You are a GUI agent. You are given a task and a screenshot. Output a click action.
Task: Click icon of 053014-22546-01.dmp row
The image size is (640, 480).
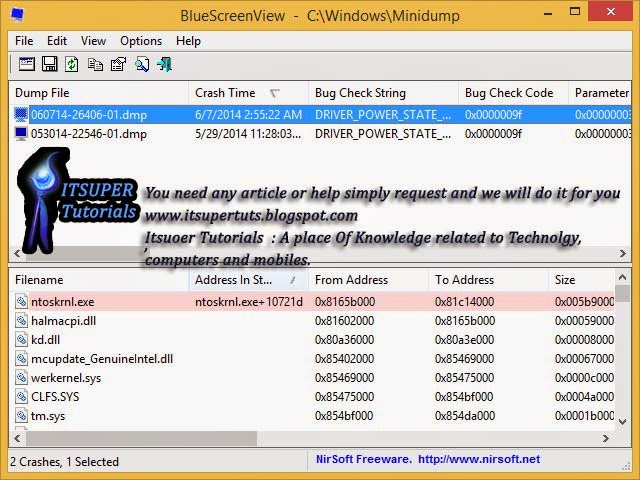click(21, 133)
